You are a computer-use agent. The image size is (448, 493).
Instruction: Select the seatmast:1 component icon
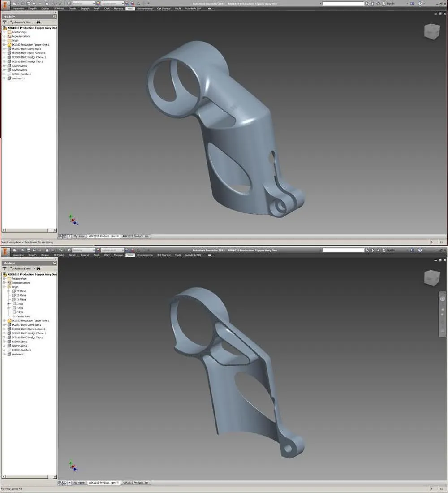point(9,78)
